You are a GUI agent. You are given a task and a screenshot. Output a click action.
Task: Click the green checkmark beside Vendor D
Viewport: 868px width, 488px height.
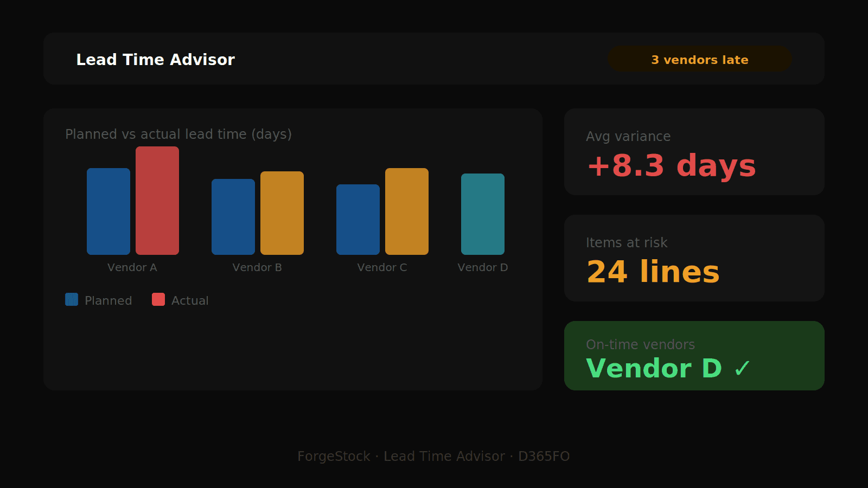point(742,369)
